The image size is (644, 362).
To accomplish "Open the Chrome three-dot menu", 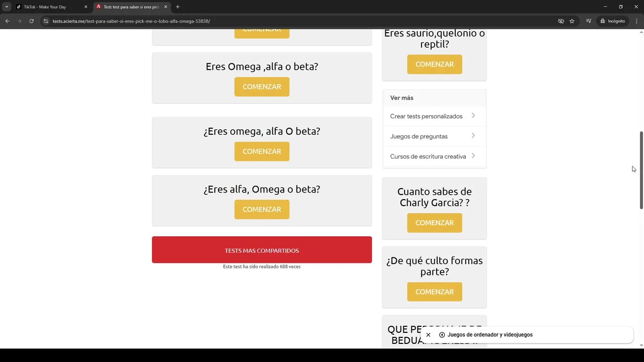I will tap(637, 21).
